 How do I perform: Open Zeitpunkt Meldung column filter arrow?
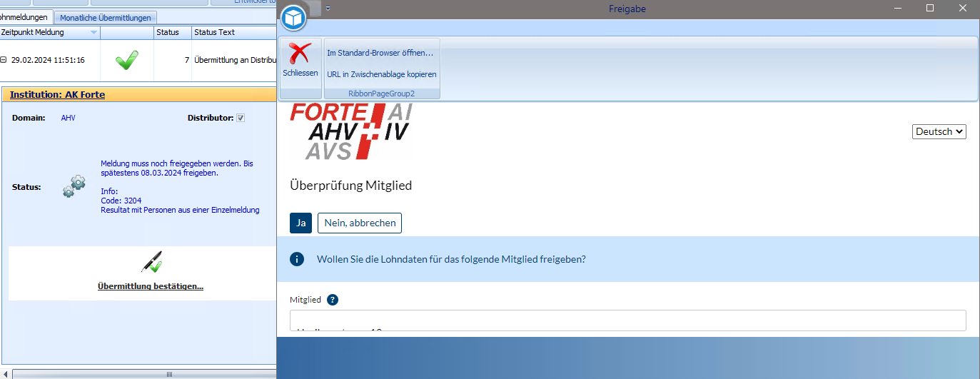[94, 33]
